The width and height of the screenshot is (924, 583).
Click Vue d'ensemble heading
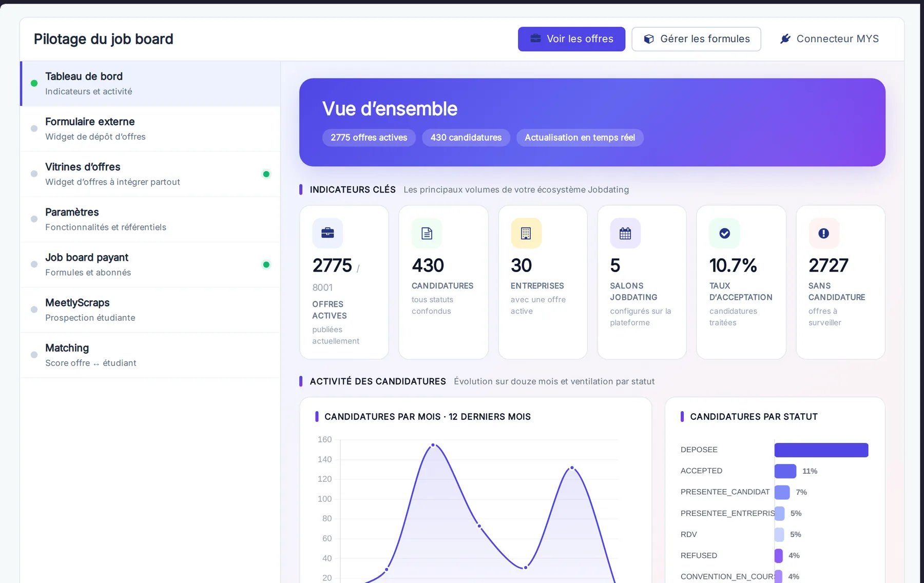tap(390, 109)
